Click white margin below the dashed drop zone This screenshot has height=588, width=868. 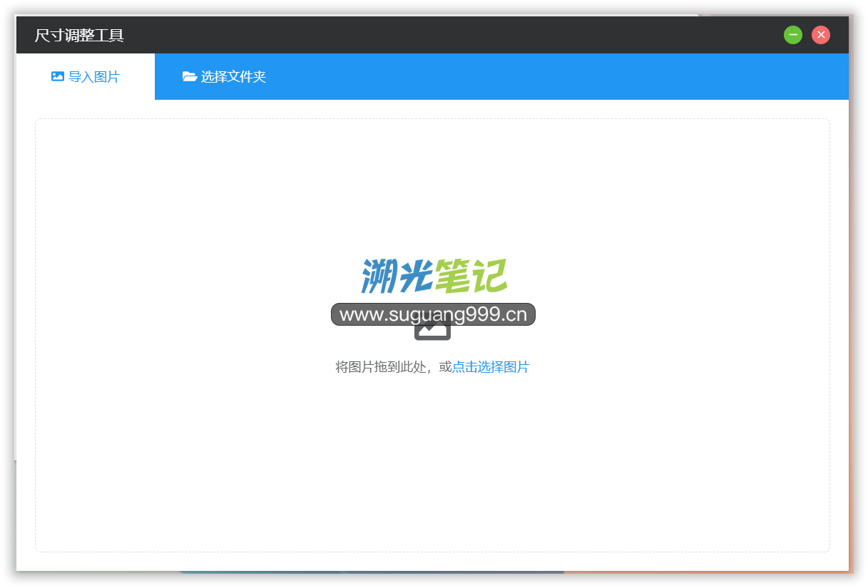432,562
